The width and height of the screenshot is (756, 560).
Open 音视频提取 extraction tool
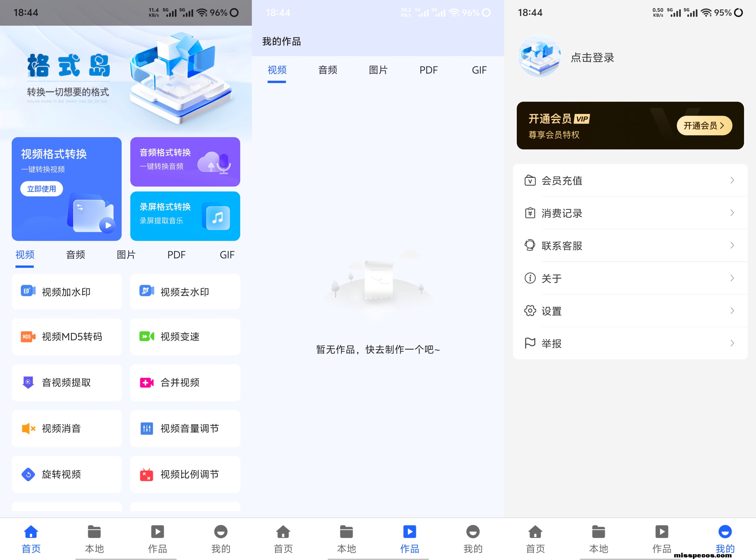coord(67,382)
